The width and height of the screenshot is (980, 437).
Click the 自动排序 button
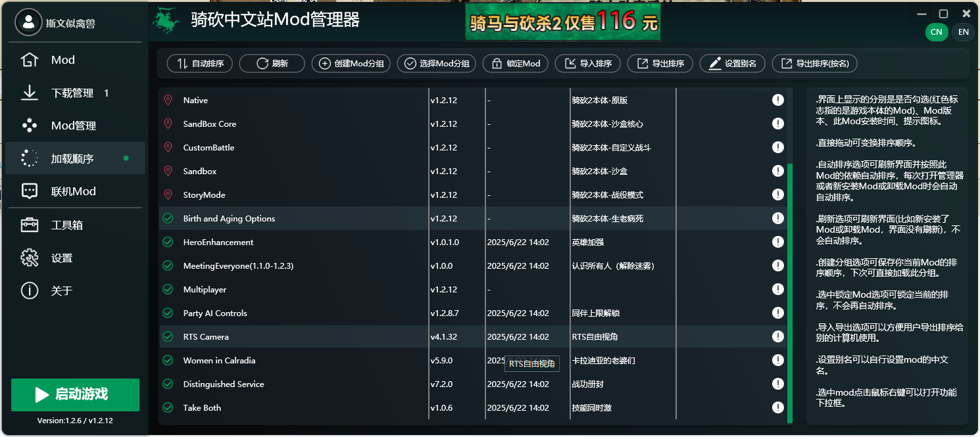coord(200,64)
